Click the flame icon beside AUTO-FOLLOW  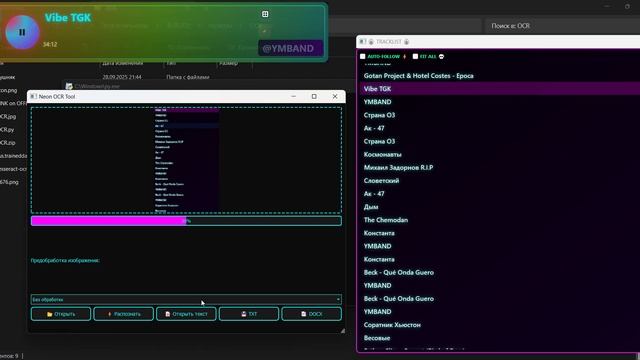(x=404, y=56)
